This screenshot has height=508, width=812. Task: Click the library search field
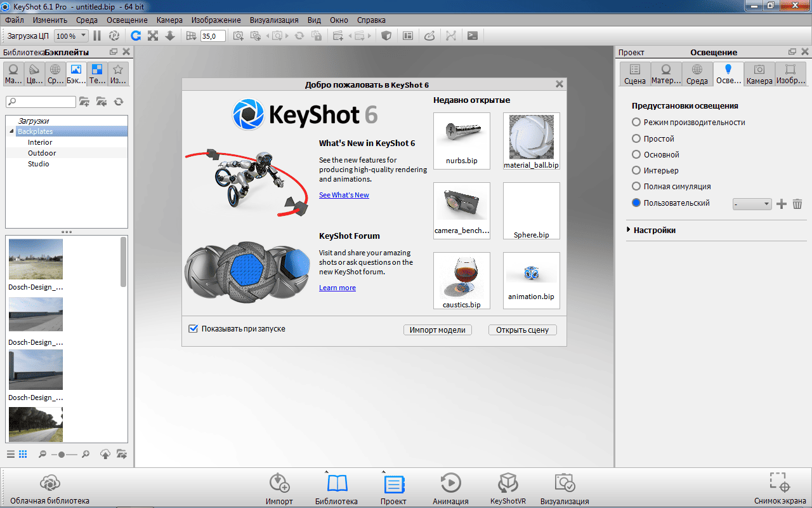point(41,102)
